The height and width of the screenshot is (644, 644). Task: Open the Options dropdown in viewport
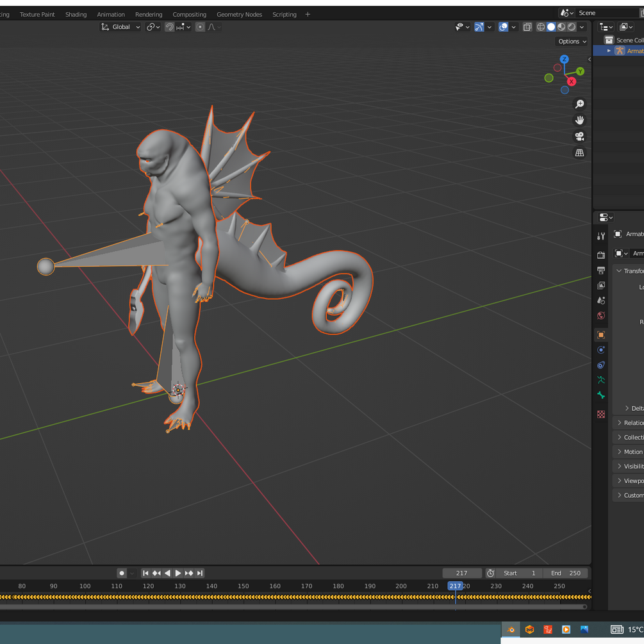click(572, 42)
